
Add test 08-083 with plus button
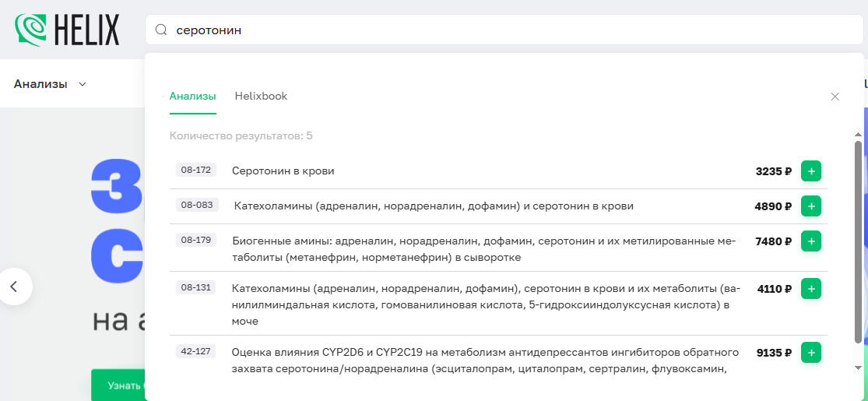810,206
